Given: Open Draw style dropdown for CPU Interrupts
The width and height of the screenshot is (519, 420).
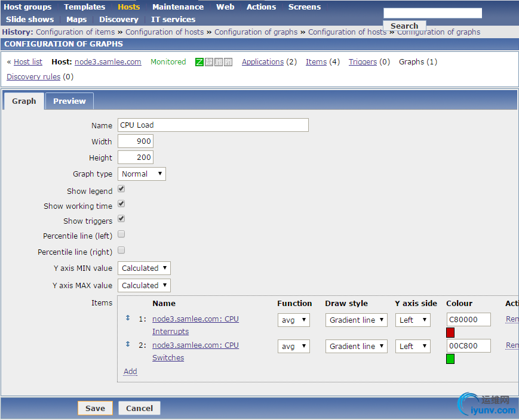Looking at the screenshot, I should point(356,320).
